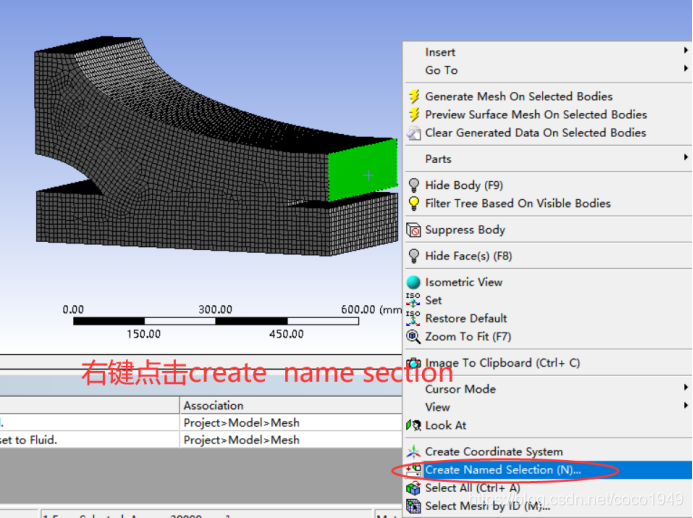Click the camera icon for Image To Clipboard
This screenshot has width=693, height=518.
point(414,363)
